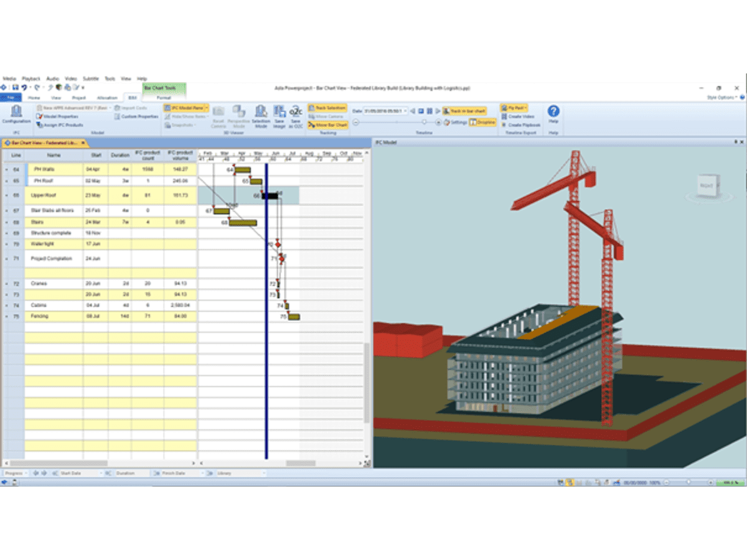747x560 pixels.
Task: Toggle Track Selection option
Action: (327, 108)
